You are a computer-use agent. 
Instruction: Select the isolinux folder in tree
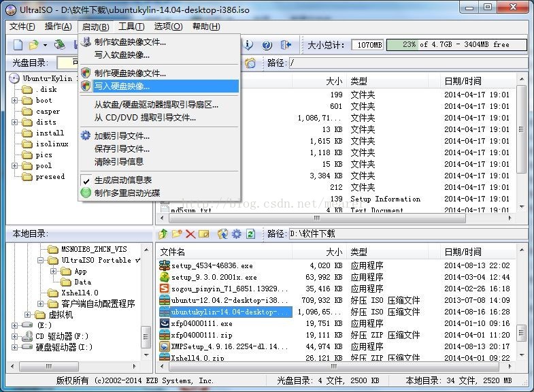point(52,144)
